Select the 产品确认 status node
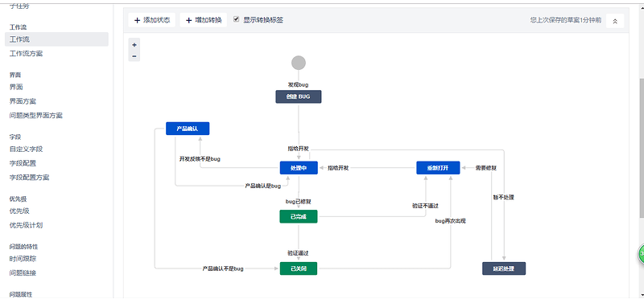The height and width of the screenshot is (299, 644). pos(188,129)
